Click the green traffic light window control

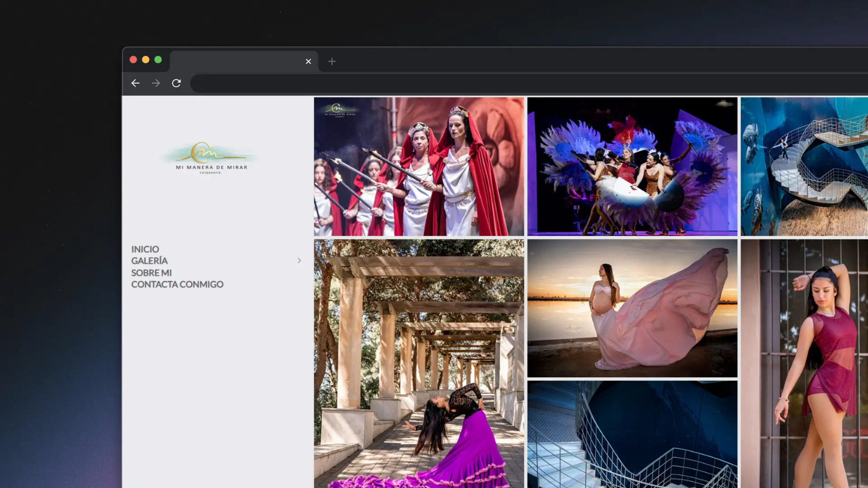coord(158,59)
